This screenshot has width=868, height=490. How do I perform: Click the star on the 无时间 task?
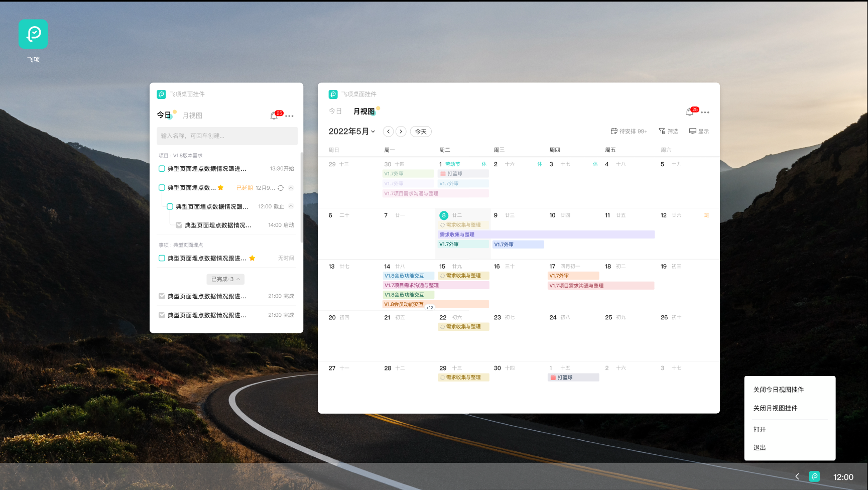tap(253, 258)
